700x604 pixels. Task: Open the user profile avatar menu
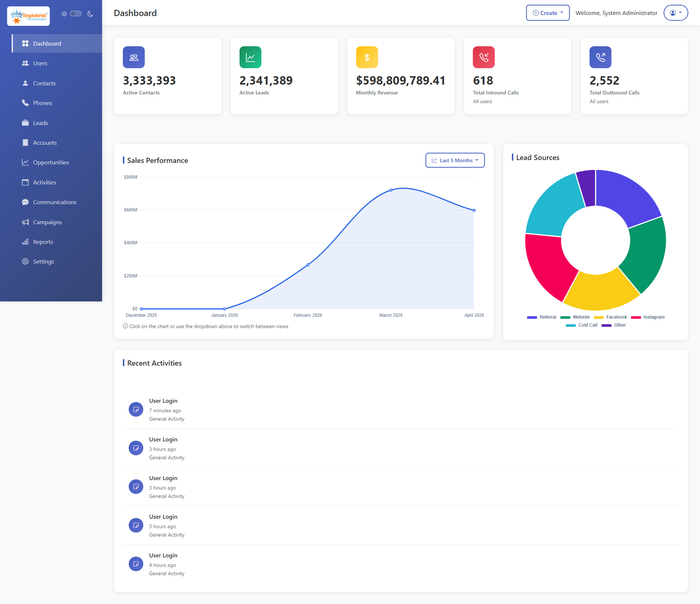pyautogui.click(x=673, y=12)
